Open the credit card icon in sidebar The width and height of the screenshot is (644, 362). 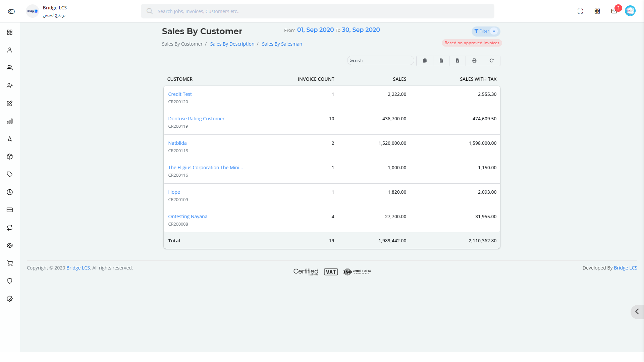pyautogui.click(x=10, y=210)
